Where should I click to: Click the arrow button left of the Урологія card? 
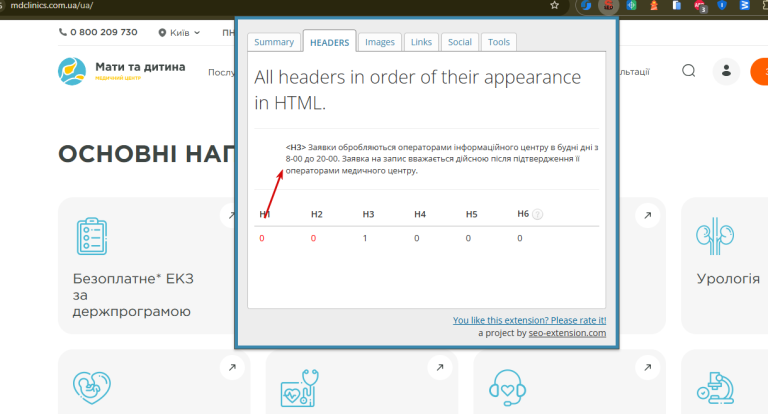(x=648, y=215)
